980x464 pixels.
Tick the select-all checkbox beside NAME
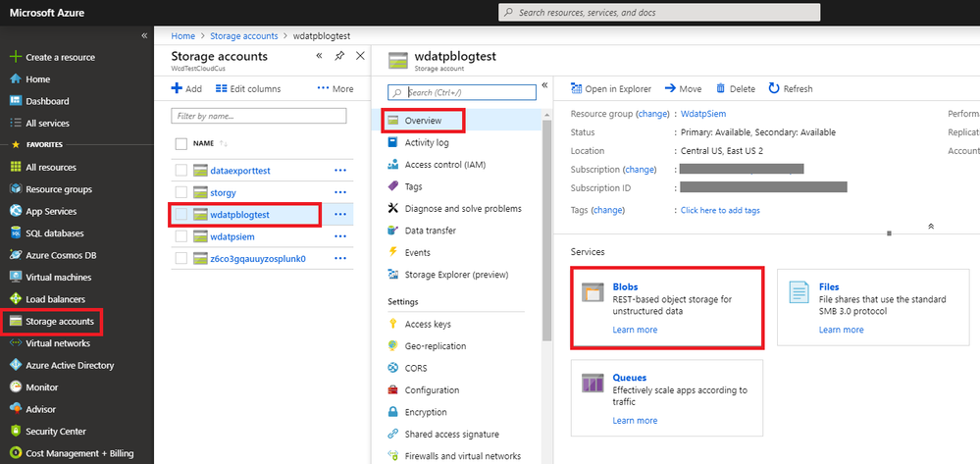click(x=181, y=144)
